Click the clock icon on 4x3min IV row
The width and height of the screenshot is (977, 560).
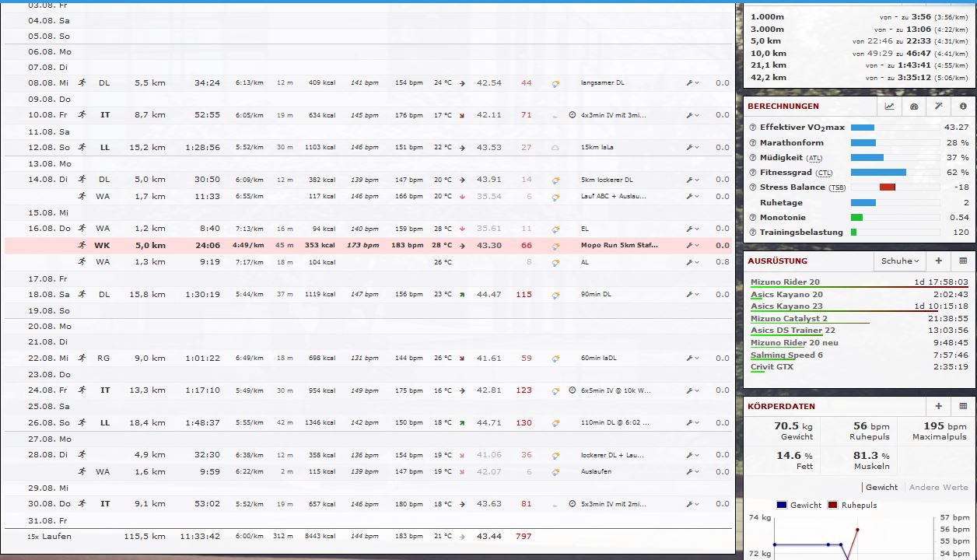(573, 115)
